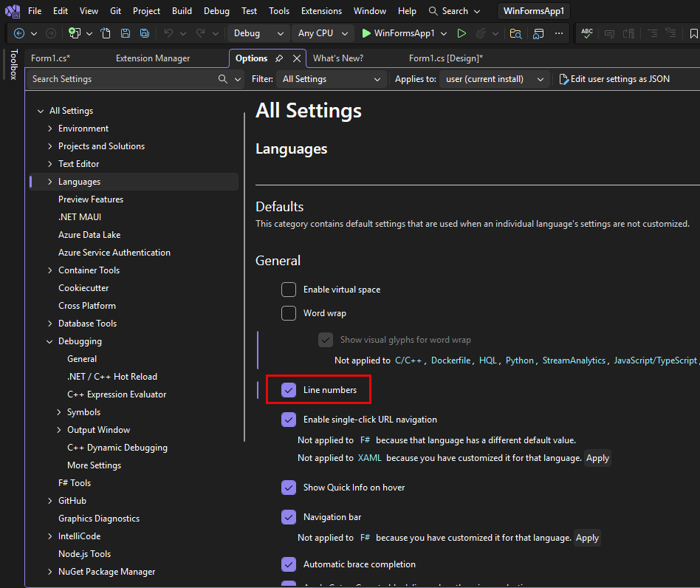The height and width of the screenshot is (588, 700).
Task: Open the Find in Files toolbar icon
Action: click(515, 33)
